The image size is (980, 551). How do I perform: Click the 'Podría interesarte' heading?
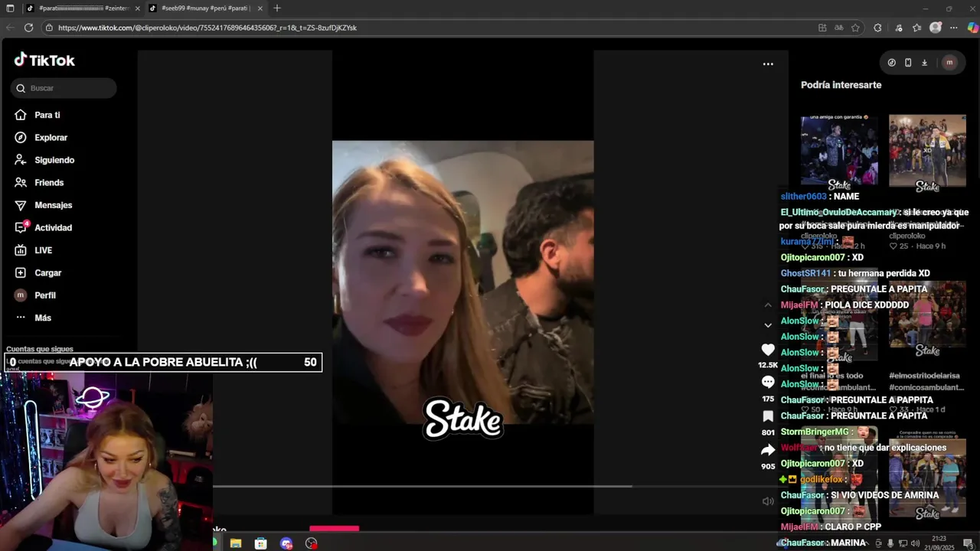coord(841,85)
